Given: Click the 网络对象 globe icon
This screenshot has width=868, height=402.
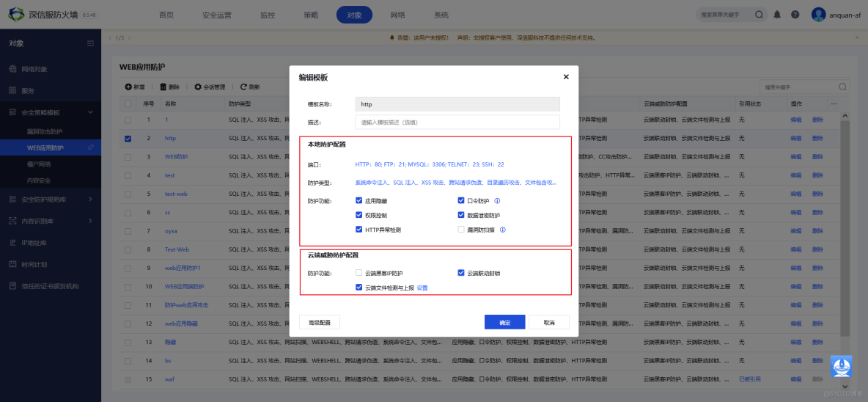Looking at the screenshot, I should [x=12, y=69].
